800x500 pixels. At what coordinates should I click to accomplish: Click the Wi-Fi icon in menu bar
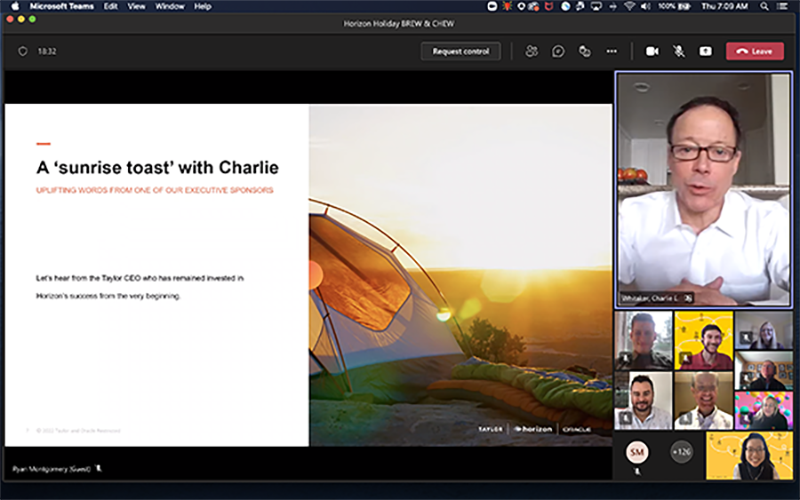[x=629, y=6]
